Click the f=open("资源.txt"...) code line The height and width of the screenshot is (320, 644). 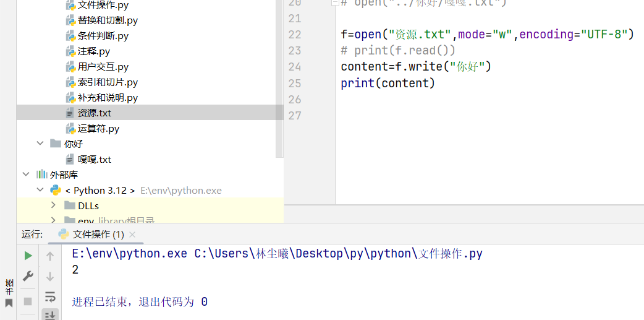click(x=488, y=34)
